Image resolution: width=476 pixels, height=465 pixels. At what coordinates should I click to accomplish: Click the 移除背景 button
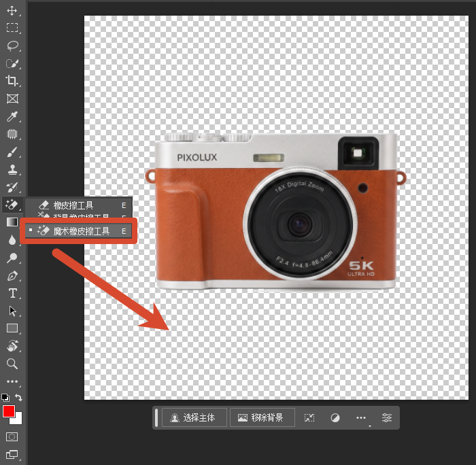tap(262, 417)
